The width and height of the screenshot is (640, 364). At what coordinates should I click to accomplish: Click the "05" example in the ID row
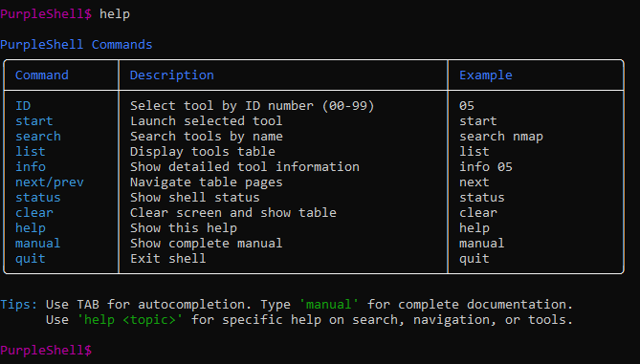click(x=467, y=106)
